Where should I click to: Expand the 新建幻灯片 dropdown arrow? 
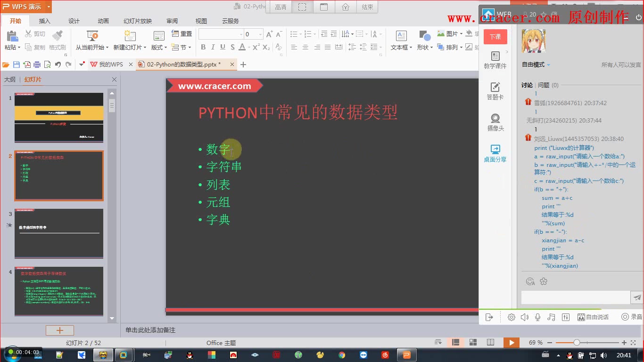(145, 48)
